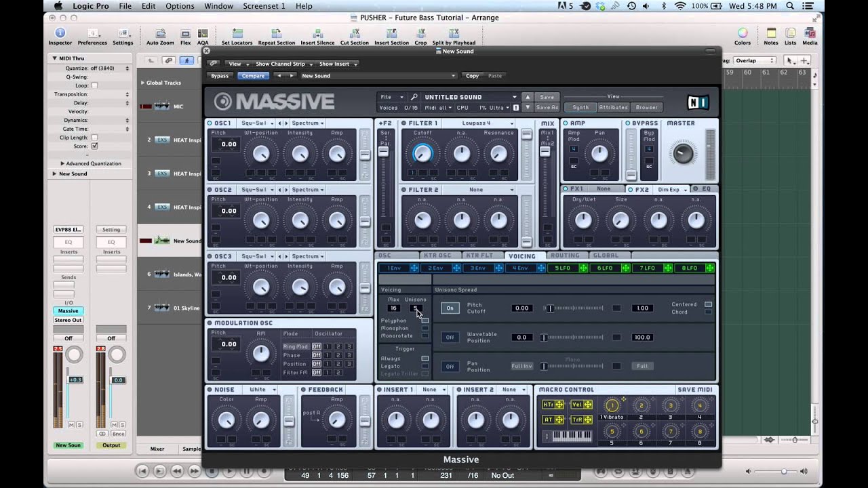868x488 pixels.
Task: Click the Copy setting button
Action: (x=472, y=76)
